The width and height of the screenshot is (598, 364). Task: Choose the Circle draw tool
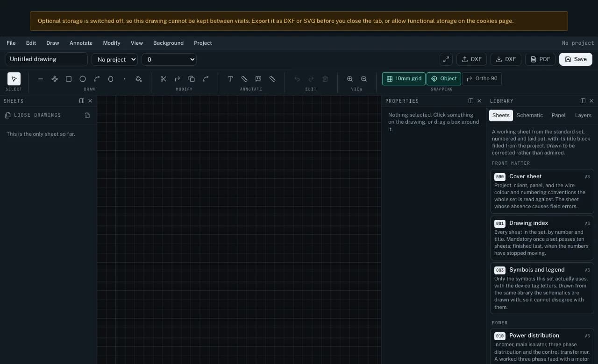[x=83, y=79]
